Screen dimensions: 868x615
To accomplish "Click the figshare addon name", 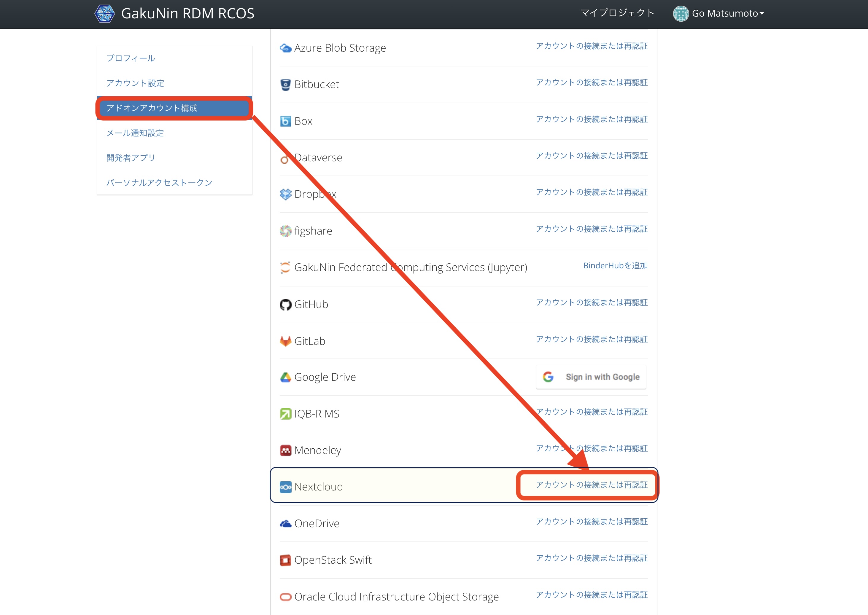I will tap(313, 231).
